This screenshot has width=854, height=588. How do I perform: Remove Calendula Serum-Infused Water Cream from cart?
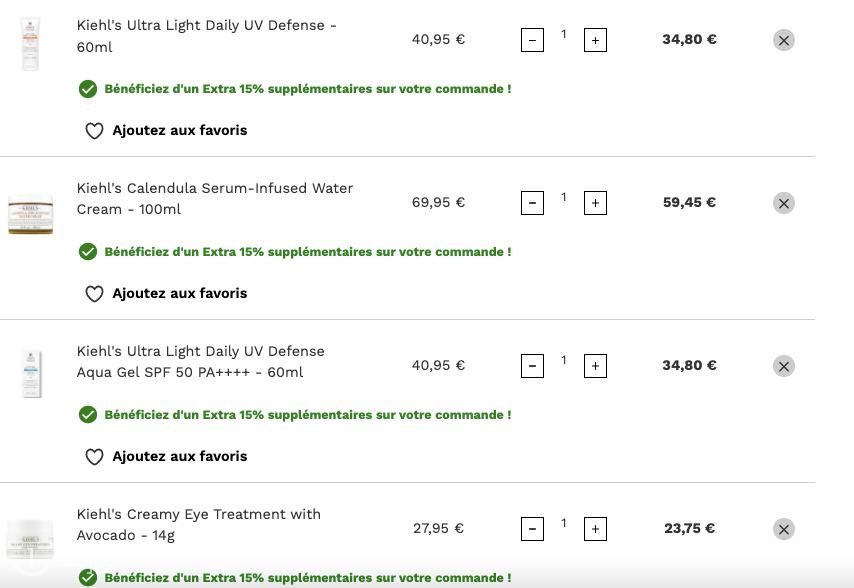(784, 203)
